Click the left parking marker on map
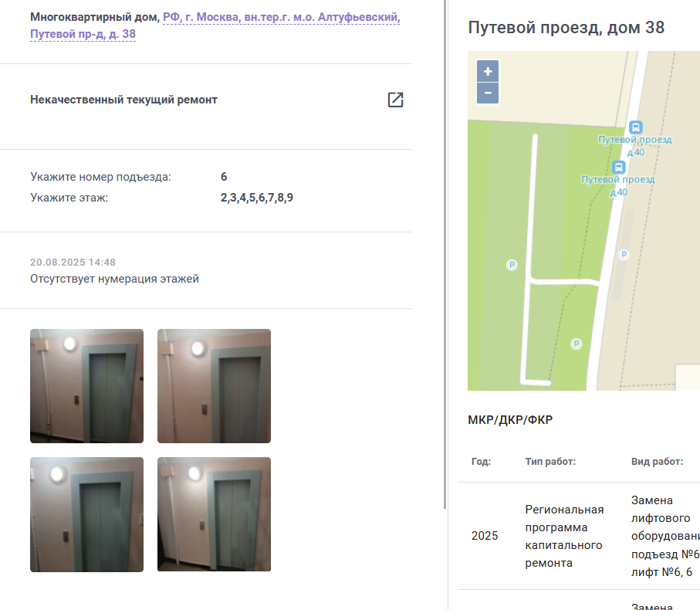The width and height of the screenshot is (700, 610). [512, 265]
